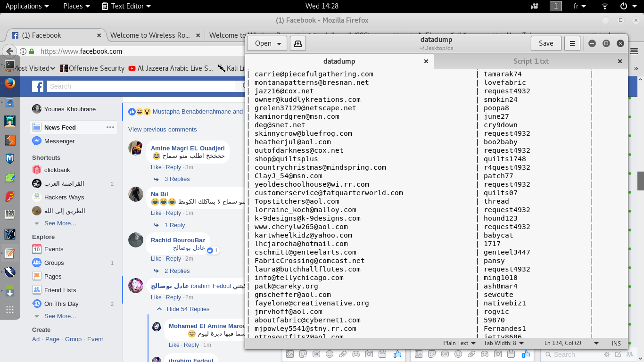This screenshot has width=644, height=362.
Task: Start new message from chat sidebar pencil
Action: 619,354
